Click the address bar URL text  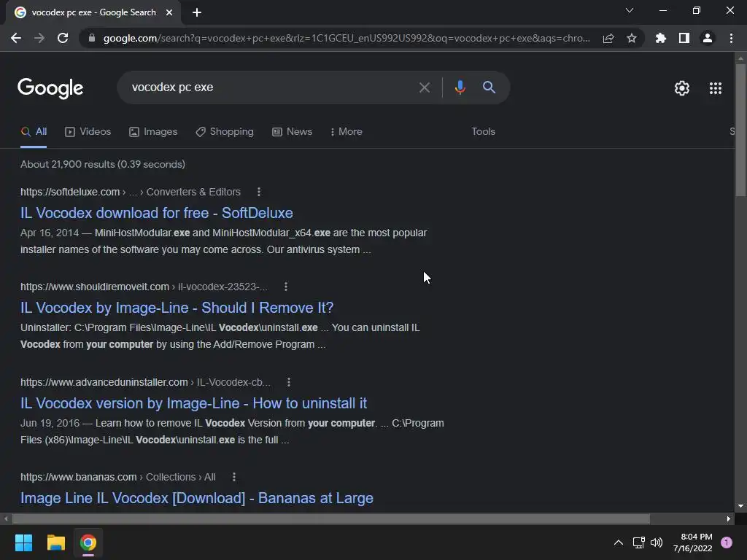pos(347,38)
